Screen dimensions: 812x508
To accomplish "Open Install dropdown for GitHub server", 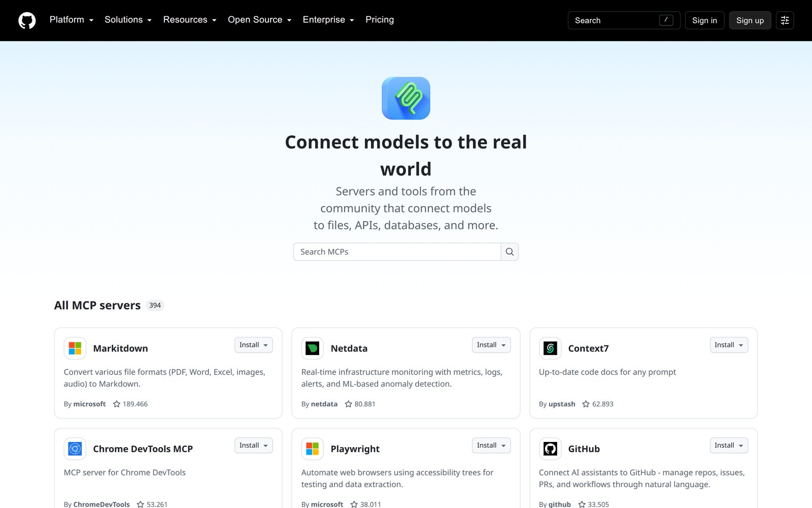I will [x=729, y=446].
